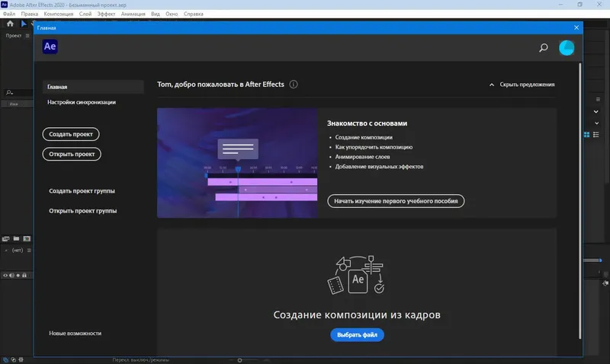Click the solo dot column icon

(18, 275)
